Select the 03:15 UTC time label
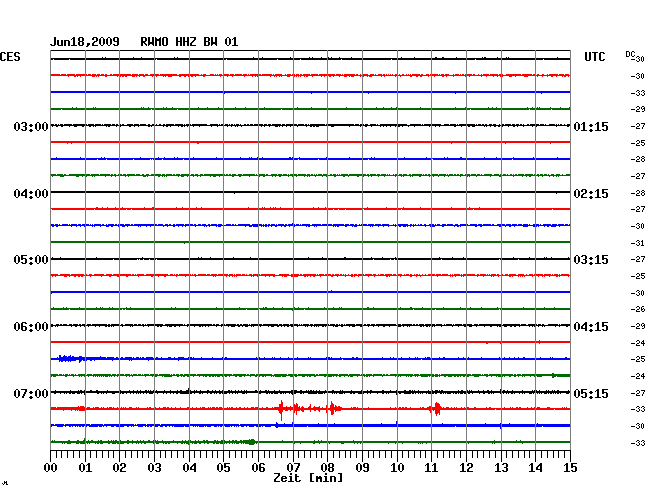650x494 pixels. click(x=591, y=260)
